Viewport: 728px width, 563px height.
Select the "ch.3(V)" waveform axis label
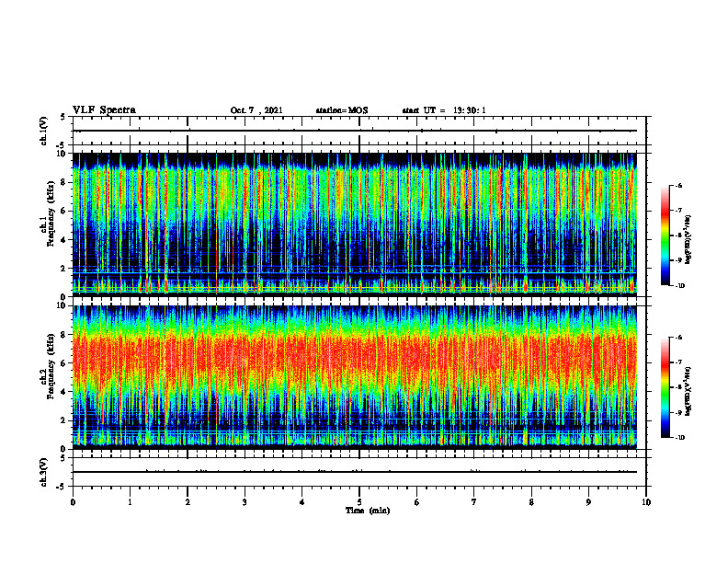click(44, 472)
